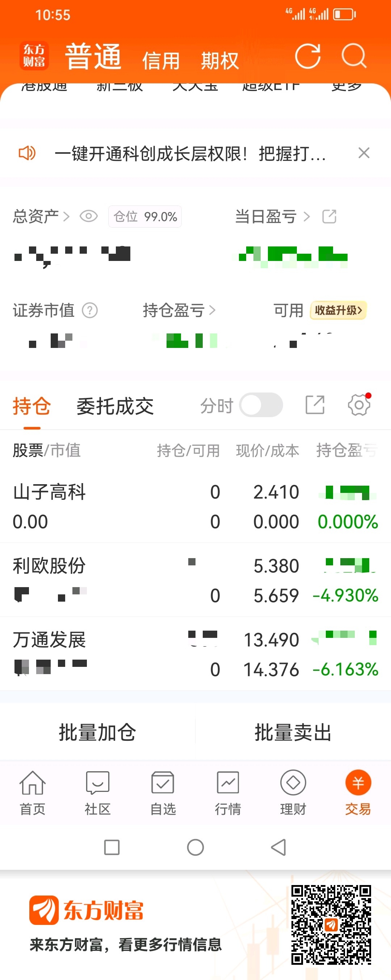
Task: Tap Android back triangle button
Action: click(278, 847)
